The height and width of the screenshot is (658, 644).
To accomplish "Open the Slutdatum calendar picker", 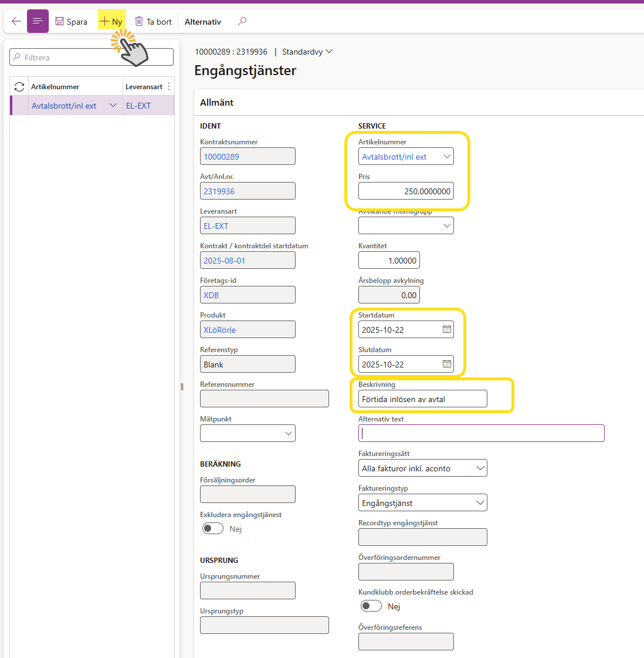I will point(446,365).
